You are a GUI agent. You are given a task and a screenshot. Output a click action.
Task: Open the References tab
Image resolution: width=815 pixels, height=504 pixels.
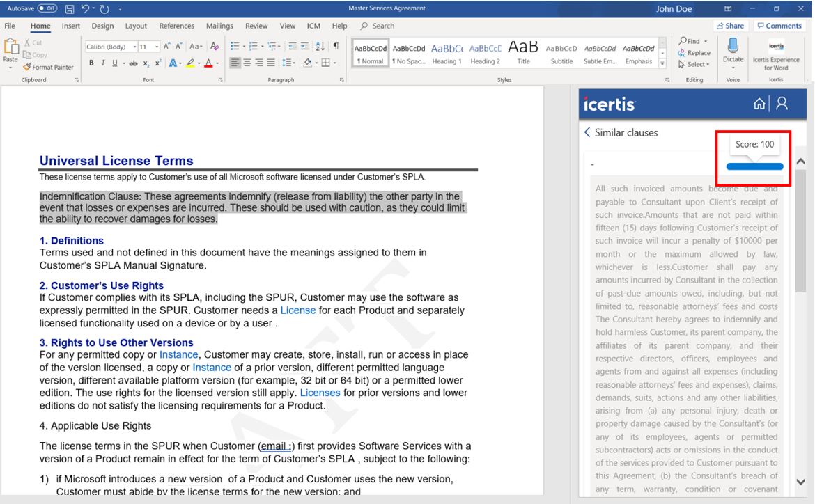click(x=177, y=26)
